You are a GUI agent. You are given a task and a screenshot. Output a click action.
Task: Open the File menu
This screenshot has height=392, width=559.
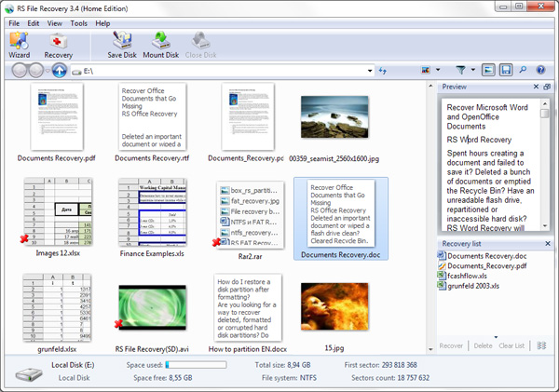tap(14, 23)
